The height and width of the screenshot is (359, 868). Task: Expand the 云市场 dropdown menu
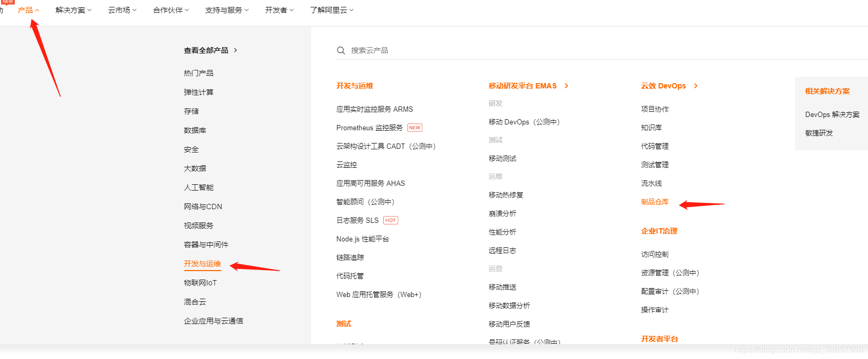[122, 10]
